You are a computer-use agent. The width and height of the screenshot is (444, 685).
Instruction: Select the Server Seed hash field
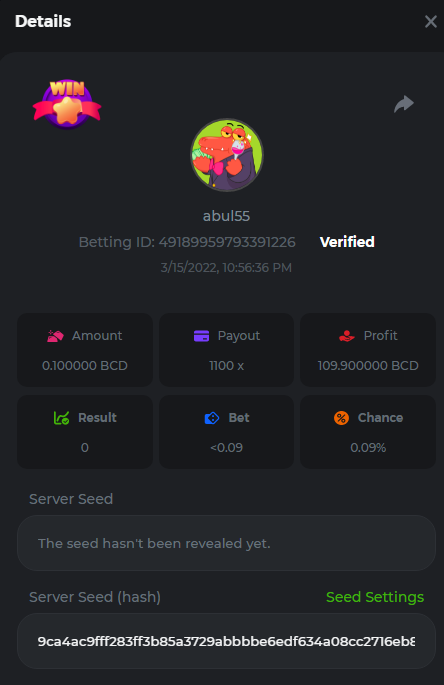[226, 641]
